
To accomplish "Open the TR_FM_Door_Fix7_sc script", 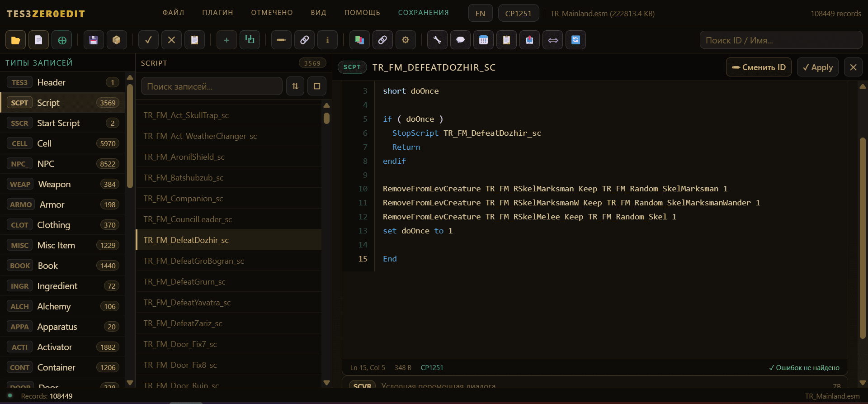I will click(x=229, y=344).
